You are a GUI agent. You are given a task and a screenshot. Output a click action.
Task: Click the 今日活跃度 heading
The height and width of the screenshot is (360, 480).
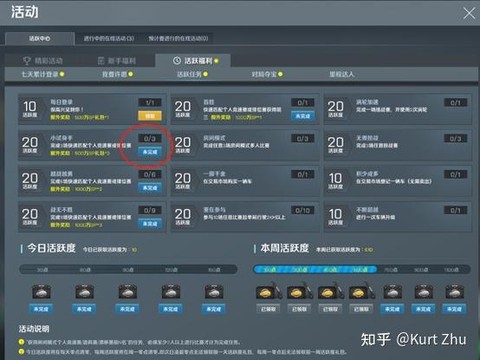(51, 248)
